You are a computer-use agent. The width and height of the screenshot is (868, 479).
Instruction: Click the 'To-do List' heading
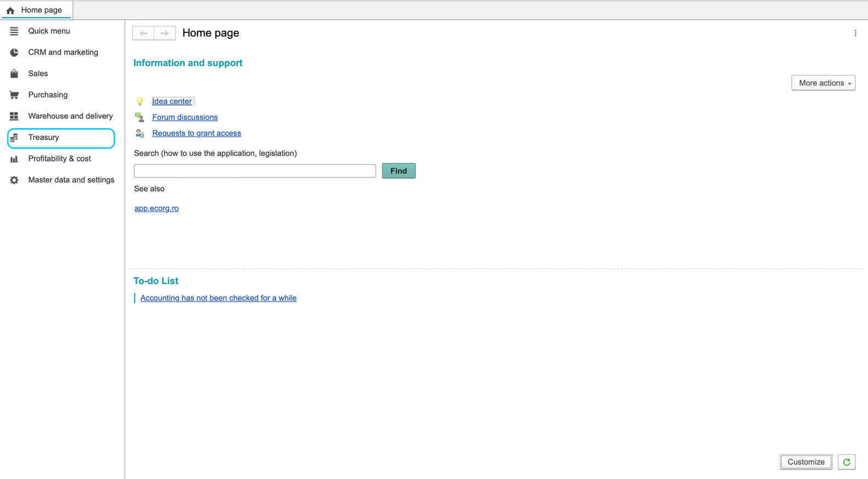[x=156, y=281]
